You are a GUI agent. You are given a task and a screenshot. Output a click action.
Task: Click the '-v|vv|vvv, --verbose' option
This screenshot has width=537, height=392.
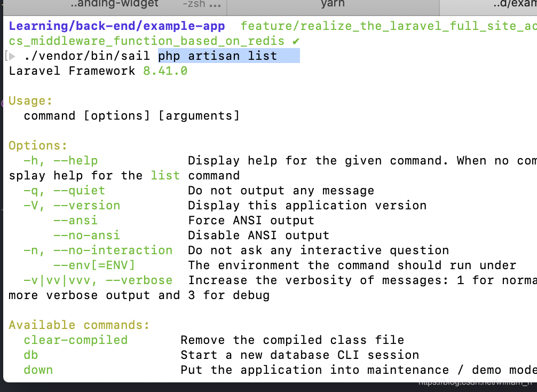pos(98,280)
